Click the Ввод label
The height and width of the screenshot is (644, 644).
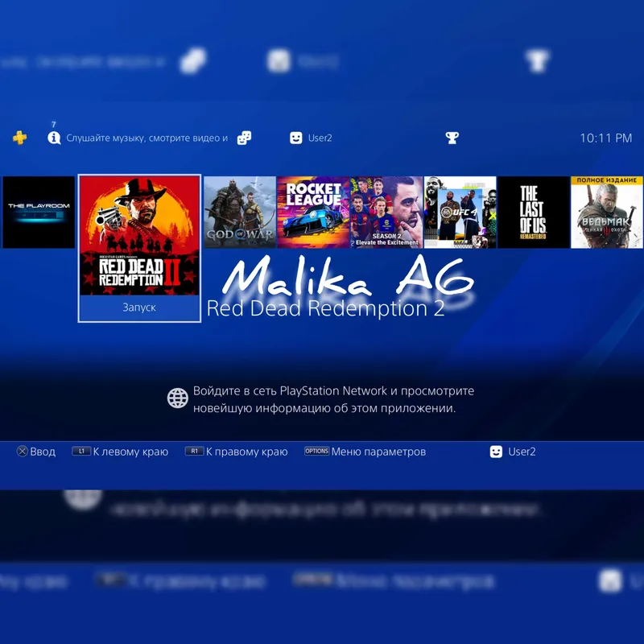[43, 452]
